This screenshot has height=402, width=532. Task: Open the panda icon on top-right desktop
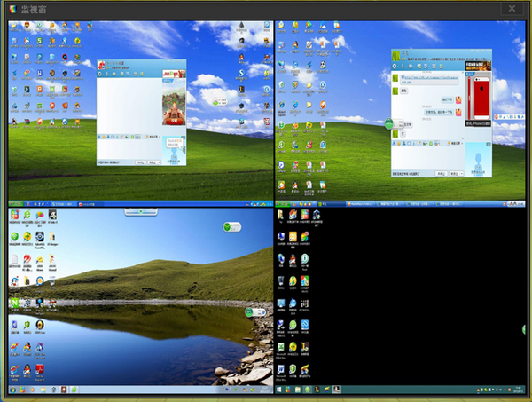pos(323,67)
